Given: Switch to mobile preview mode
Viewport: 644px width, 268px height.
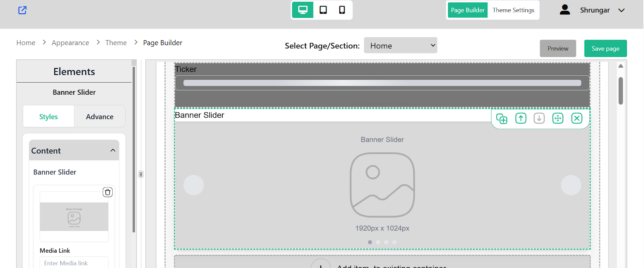Looking at the screenshot, I should tap(342, 10).
